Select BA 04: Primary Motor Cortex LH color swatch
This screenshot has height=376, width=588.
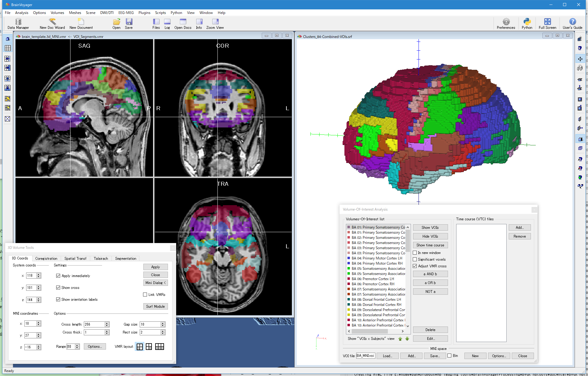click(x=349, y=258)
